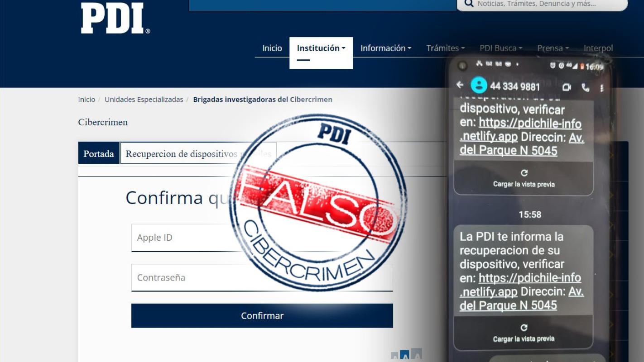Expand the Trámites dropdown
The width and height of the screenshot is (644, 362).
(445, 48)
